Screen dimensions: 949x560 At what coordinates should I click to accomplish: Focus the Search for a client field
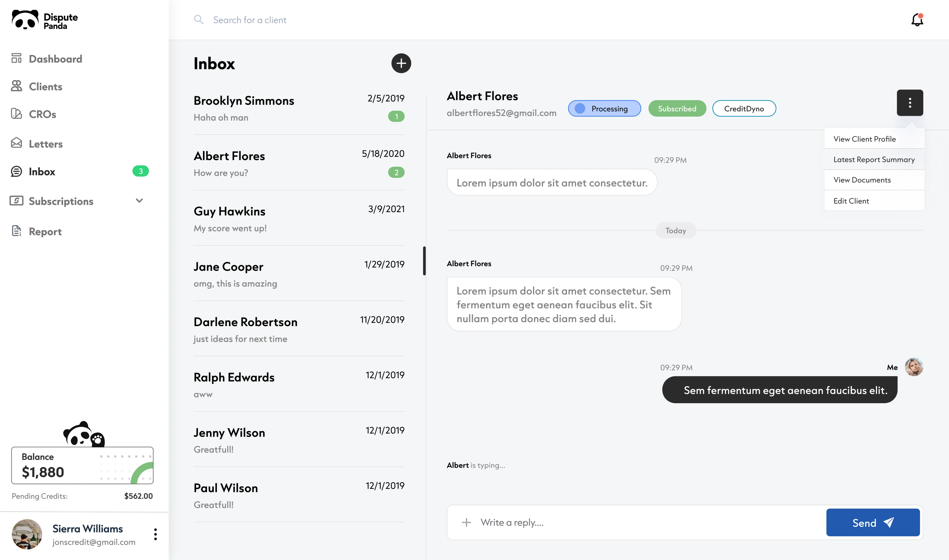click(x=250, y=20)
